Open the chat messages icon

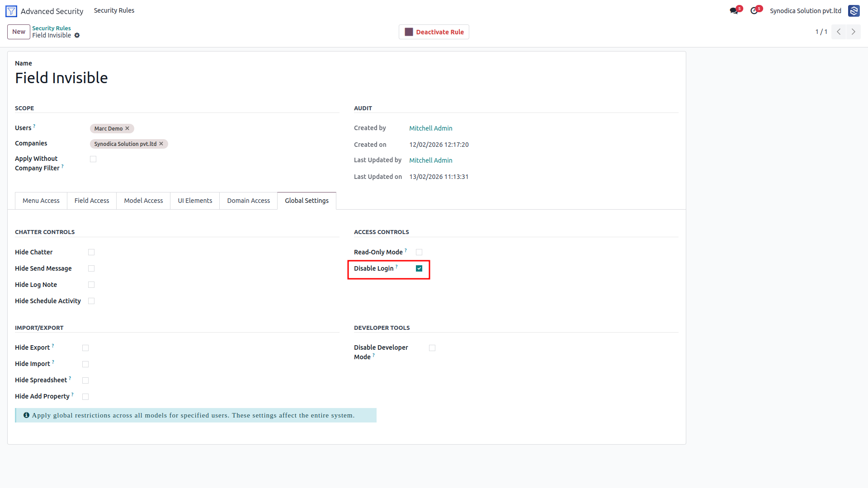pos(734,11)
